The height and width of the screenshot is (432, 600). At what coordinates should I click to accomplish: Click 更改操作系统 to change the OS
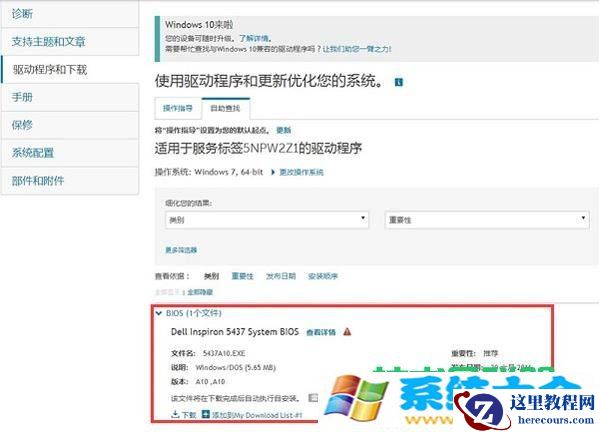coord(301,172)
